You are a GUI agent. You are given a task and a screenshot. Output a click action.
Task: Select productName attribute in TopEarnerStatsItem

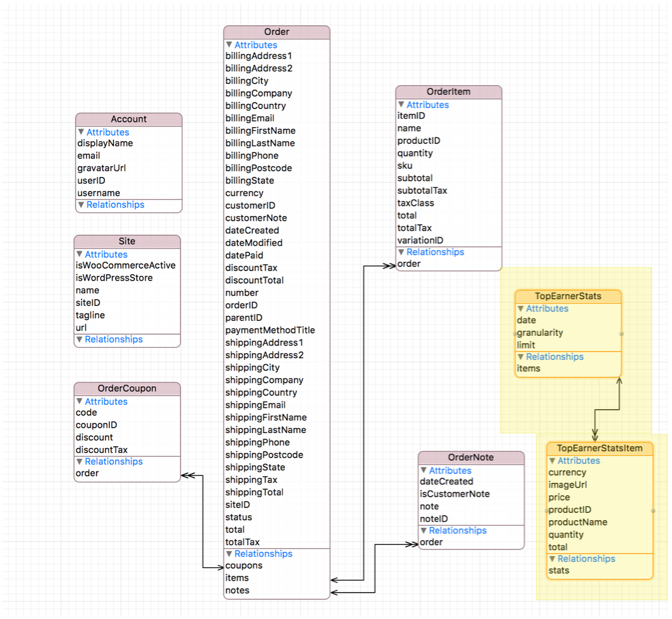(x=578, y=522)
